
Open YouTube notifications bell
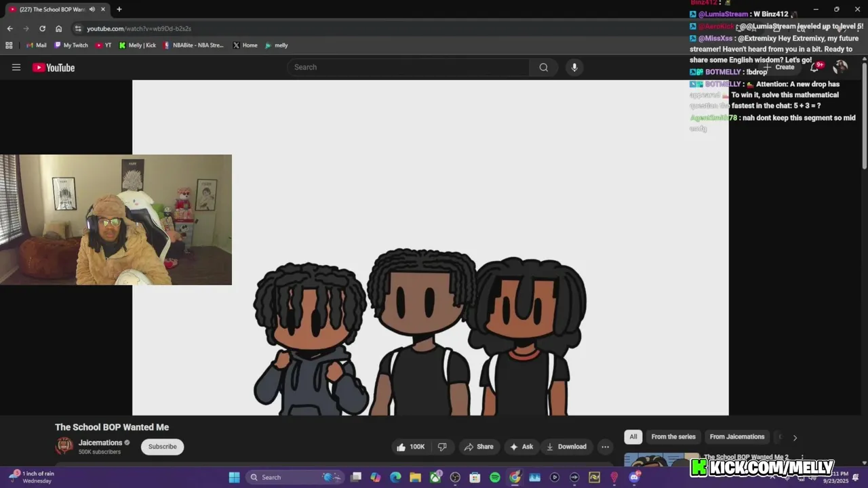point(815,66)
